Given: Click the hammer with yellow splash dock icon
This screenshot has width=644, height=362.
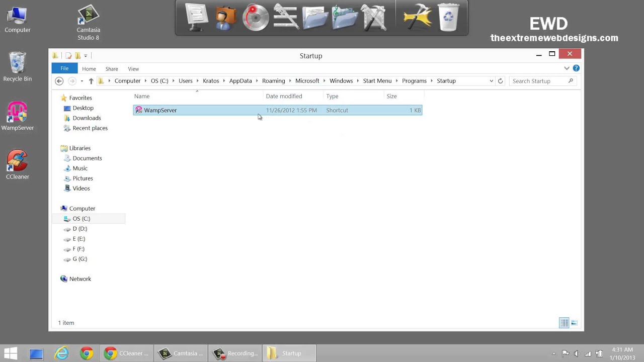Looking at the screenshot, I should click(418, 18).
